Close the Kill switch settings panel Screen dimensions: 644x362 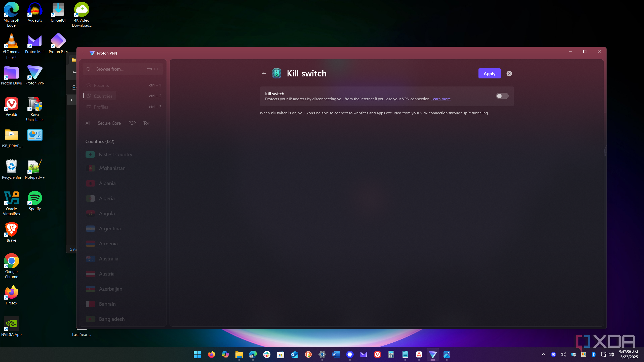click(509, 73)
